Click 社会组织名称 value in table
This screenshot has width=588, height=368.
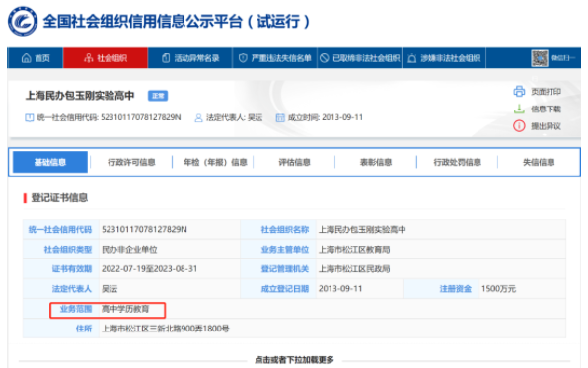[x=362, y=229]
